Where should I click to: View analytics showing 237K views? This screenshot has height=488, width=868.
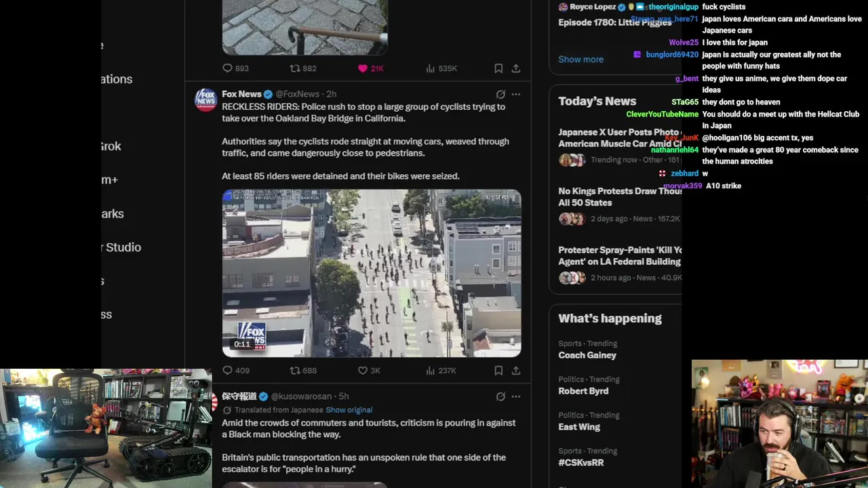click(440, 371)
